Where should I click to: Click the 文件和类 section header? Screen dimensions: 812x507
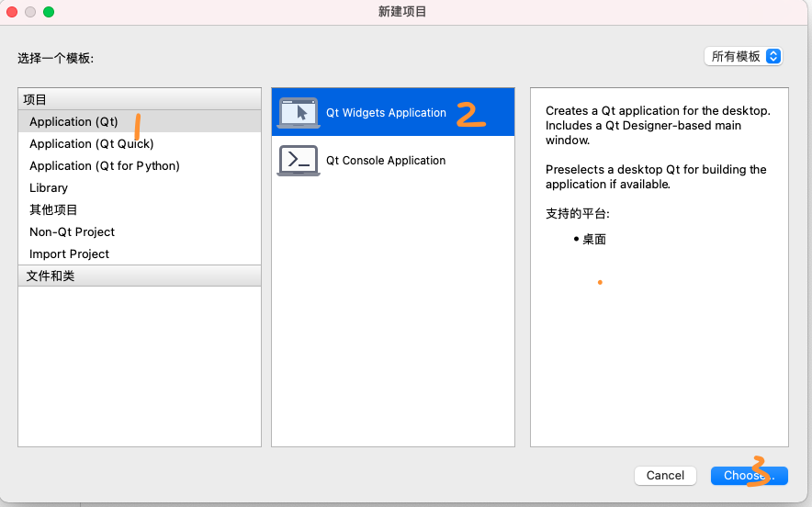(x=140, y=276)
